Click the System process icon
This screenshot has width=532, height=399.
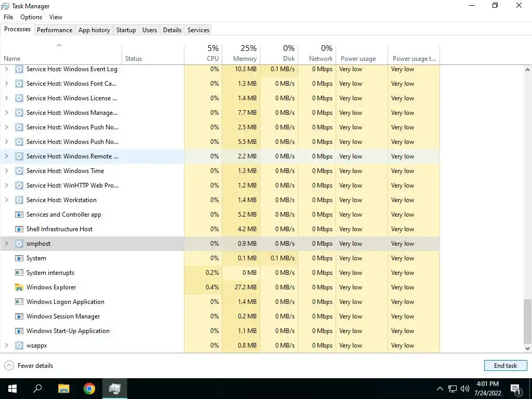(x=19, y=258)
